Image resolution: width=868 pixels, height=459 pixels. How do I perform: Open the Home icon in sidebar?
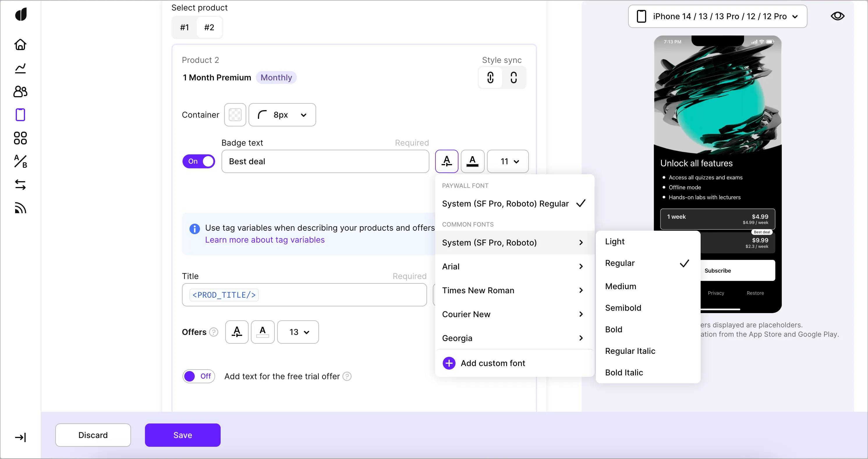[x=20, y=45]
